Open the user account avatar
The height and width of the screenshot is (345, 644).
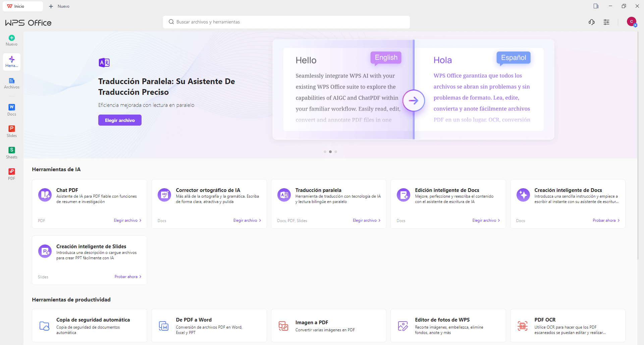pyautogui.click(x=632, y=22)
